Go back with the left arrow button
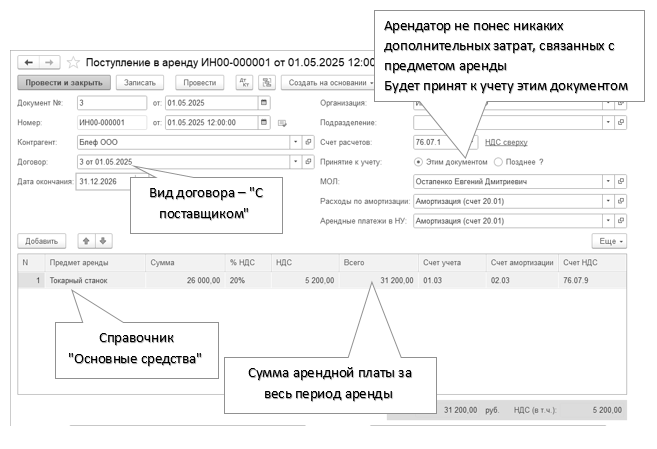Viewport: 657px width, 449px height. [28, 62]
